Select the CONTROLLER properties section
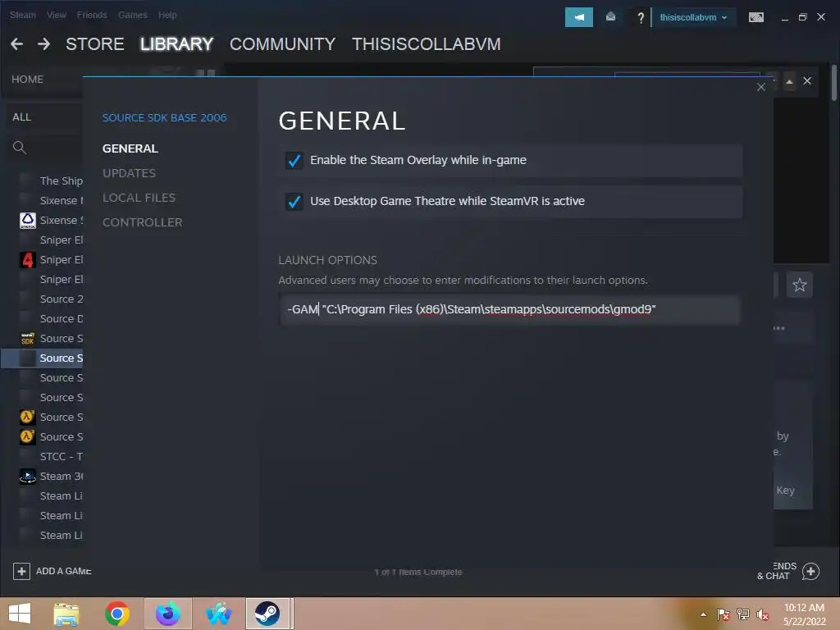The image size is (840, 630). [x=142, y=222]
